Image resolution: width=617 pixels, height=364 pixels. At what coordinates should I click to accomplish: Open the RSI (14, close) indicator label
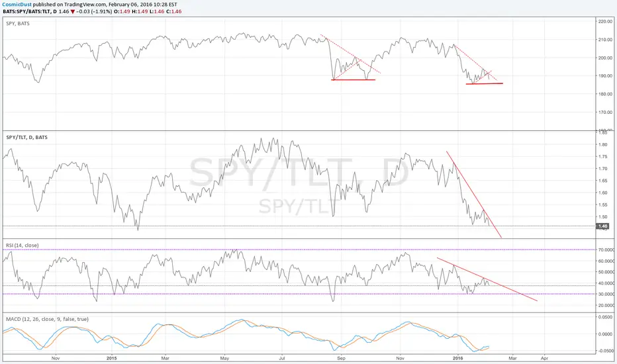tap(23, 245)
